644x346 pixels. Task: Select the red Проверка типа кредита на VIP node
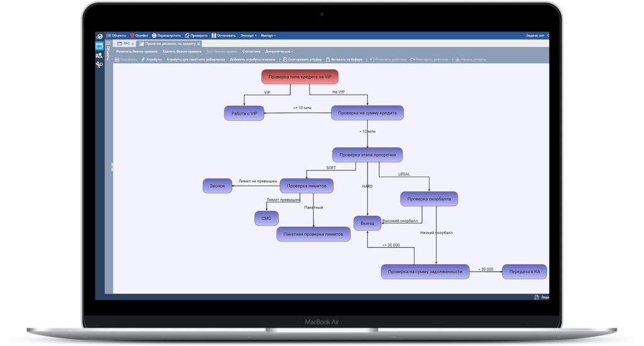click(300, 77)
